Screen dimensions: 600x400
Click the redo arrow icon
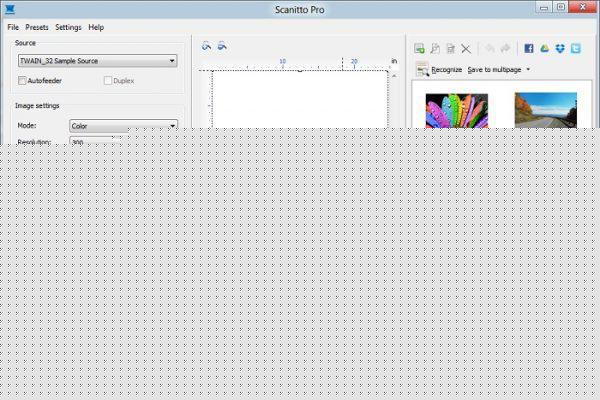click(x=505, y=48)
